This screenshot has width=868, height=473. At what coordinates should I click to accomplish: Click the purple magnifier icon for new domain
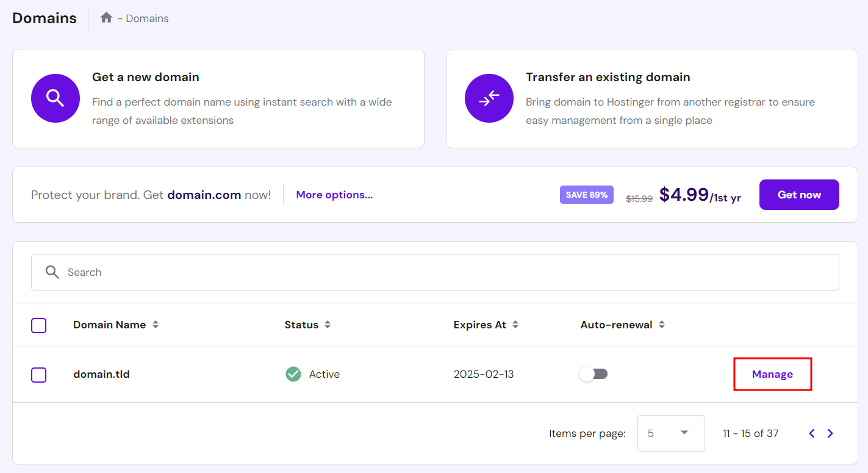pyautogui.click(x=56, y=98)
